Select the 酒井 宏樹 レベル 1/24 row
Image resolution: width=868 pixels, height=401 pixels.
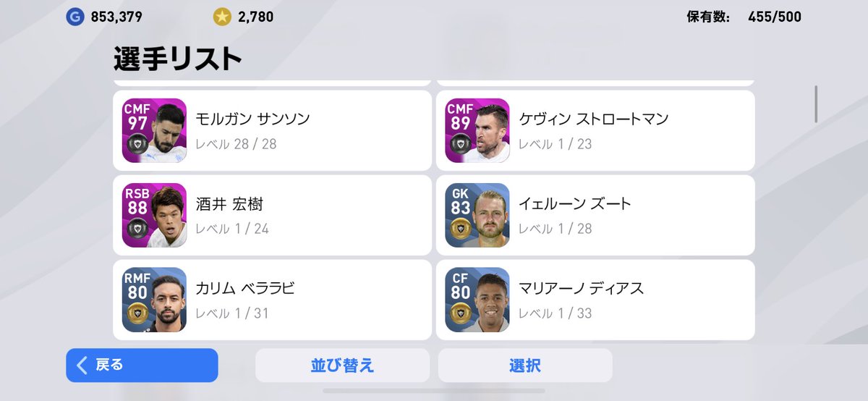tap(272, 215)
